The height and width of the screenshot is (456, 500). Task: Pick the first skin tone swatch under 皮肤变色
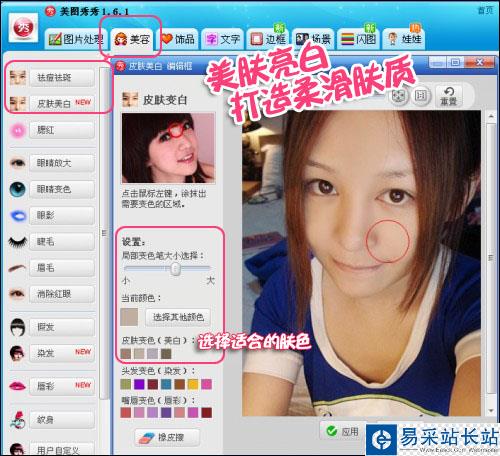pyautogui.click(x=126, y=354)
